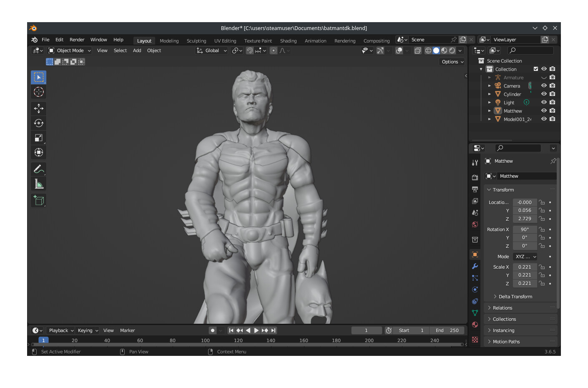Open Object Constraints properties tab
Screen dimensions: 588x388
coord(475,301)
